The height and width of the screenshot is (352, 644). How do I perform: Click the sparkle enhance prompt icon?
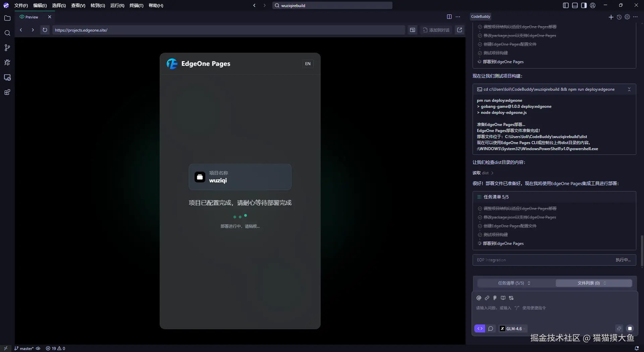(x=619, y=328)
